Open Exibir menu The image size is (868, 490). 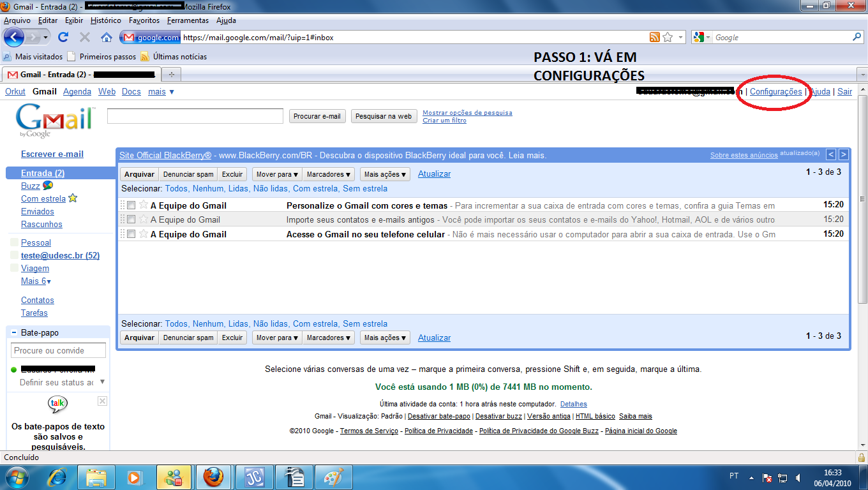pos(74,20)
